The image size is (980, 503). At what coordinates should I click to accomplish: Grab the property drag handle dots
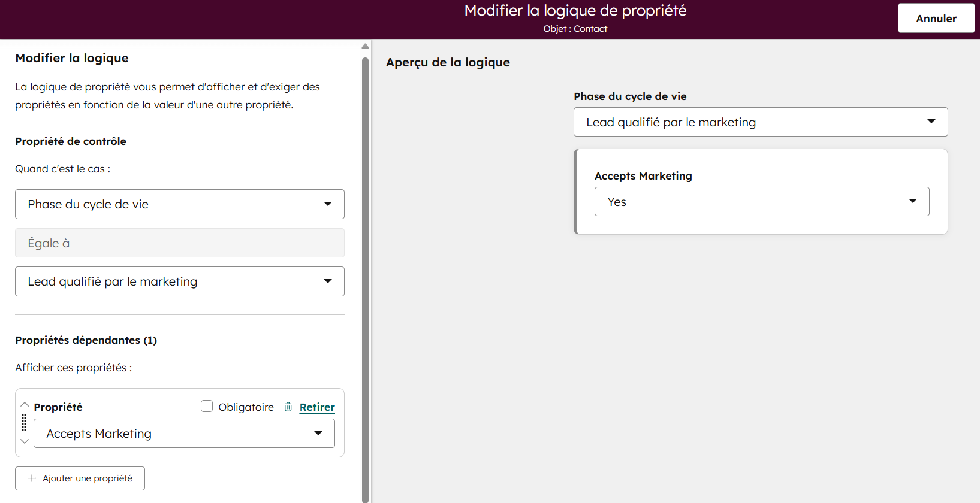click(x=24, y=423)
